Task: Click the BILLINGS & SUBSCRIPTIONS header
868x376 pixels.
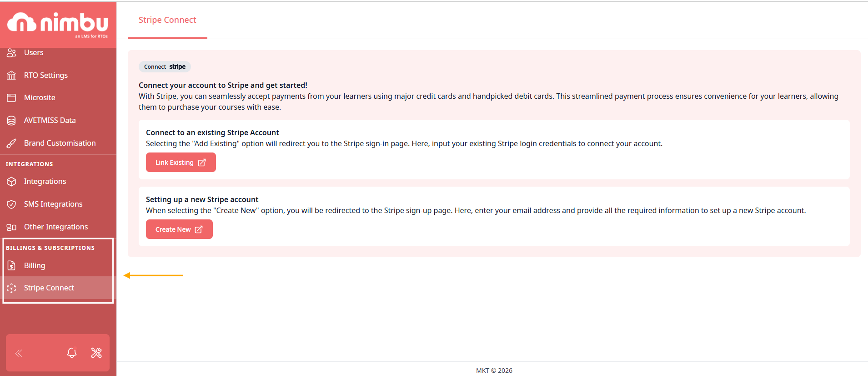Action: 50,248
